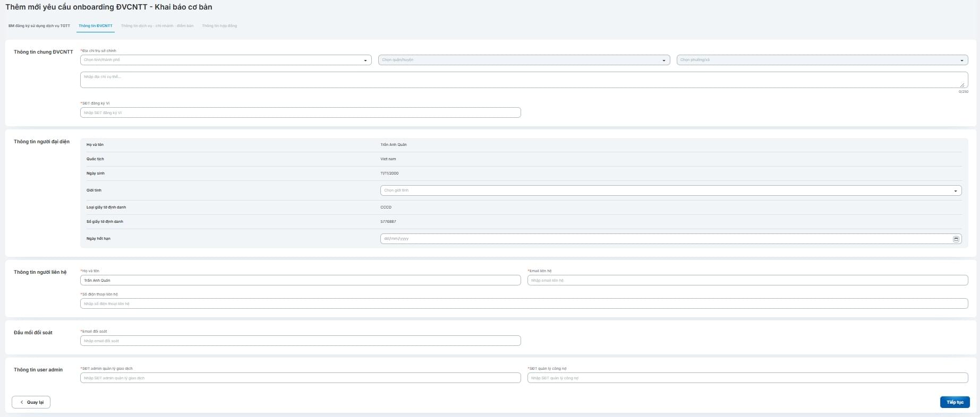Click the resize handle on the address textarea

click(962, 85)
